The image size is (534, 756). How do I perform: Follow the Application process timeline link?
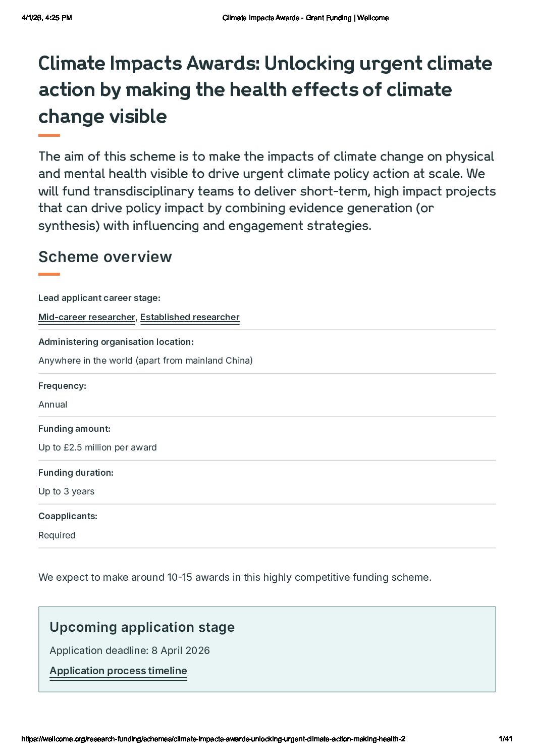click(118, 671)
